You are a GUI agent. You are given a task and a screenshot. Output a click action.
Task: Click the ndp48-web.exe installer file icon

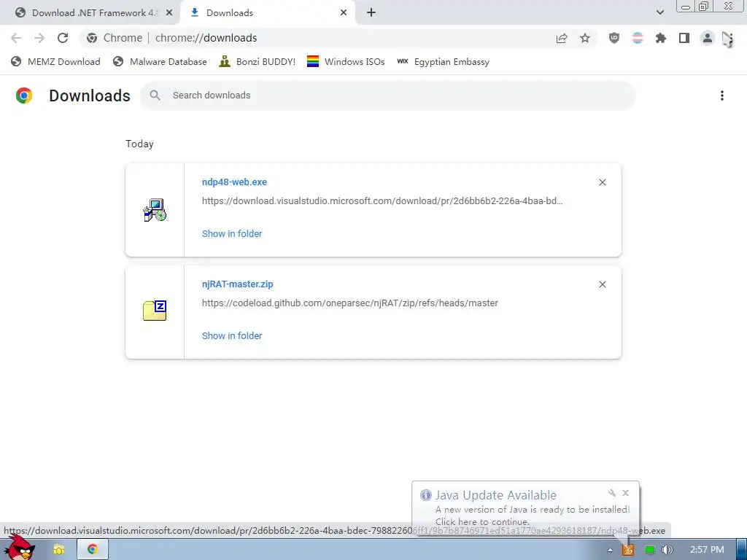tap(155, 210)
